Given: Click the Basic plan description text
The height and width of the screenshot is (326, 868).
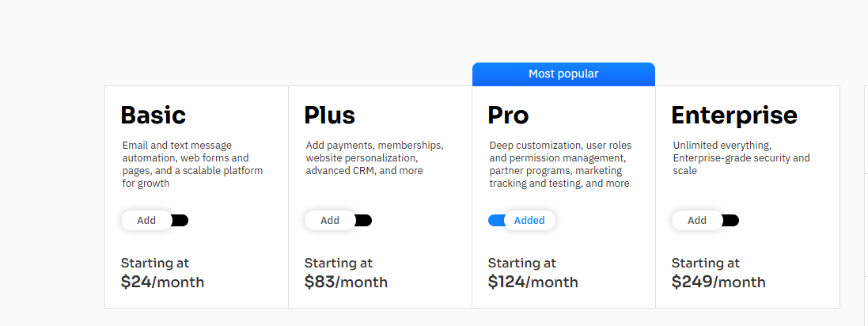Looking at the screenshot, I should (192, 165).
